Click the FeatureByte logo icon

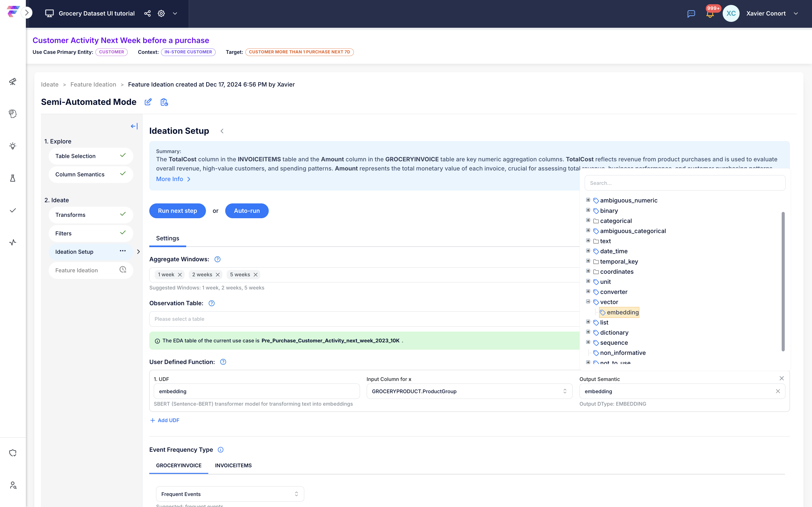coord(13,12)
